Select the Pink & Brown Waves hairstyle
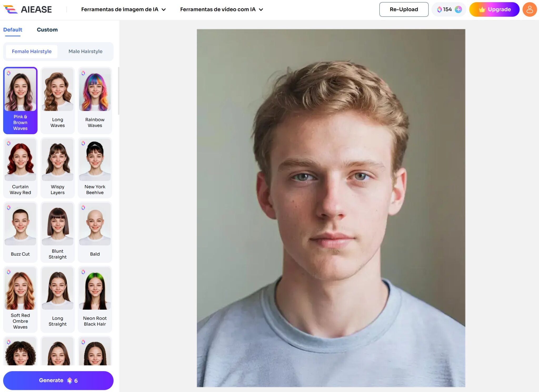 pos(20,100)
